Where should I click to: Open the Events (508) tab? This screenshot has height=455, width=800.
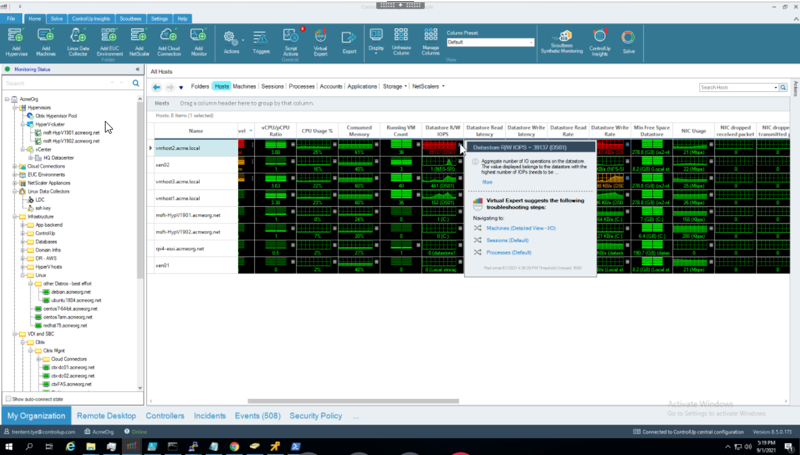tap(258, 416)
